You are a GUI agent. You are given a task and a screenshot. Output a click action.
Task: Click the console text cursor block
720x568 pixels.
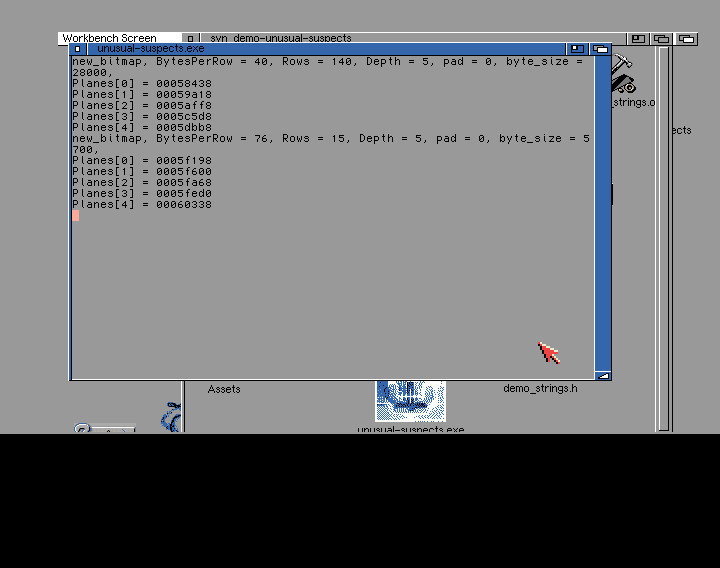click(x=75, y=215)
